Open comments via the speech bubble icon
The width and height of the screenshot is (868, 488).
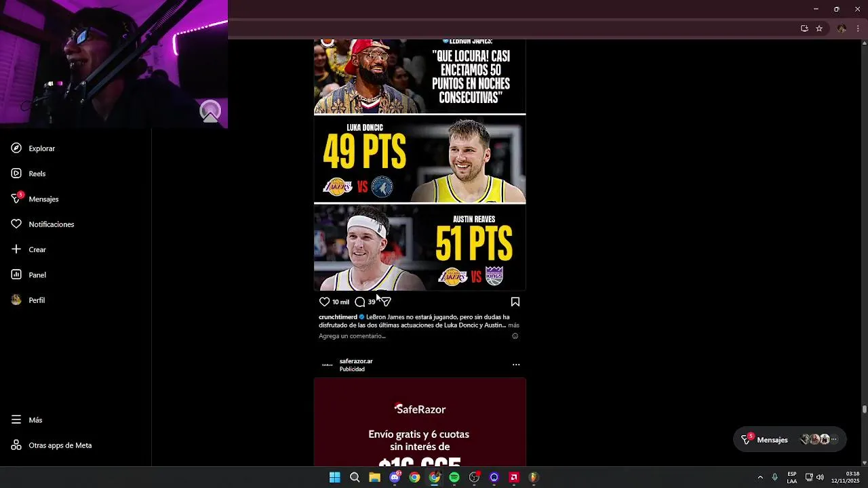pyautogui.click(x=360, y=302)
